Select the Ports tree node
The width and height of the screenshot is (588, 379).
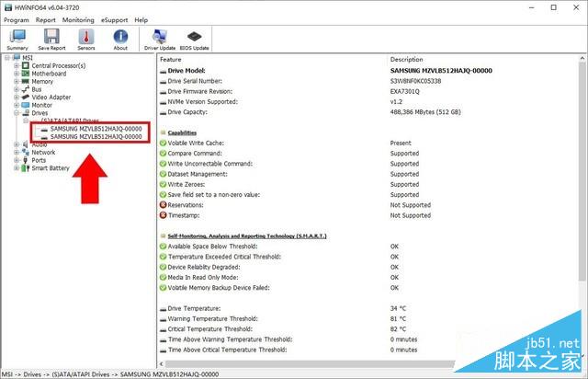[x=39, y=160]
